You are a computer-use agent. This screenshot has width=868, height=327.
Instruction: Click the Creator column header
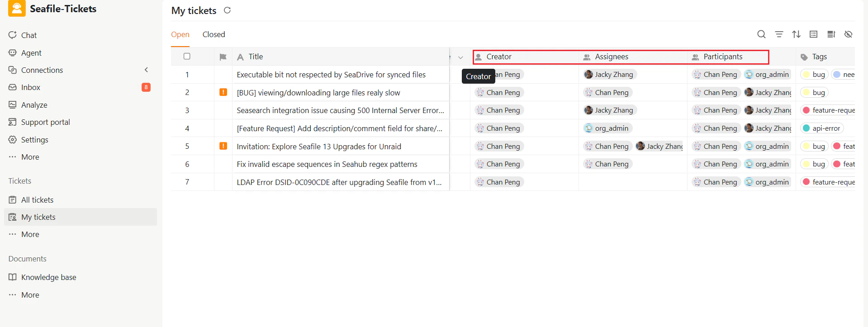(524, 57)
